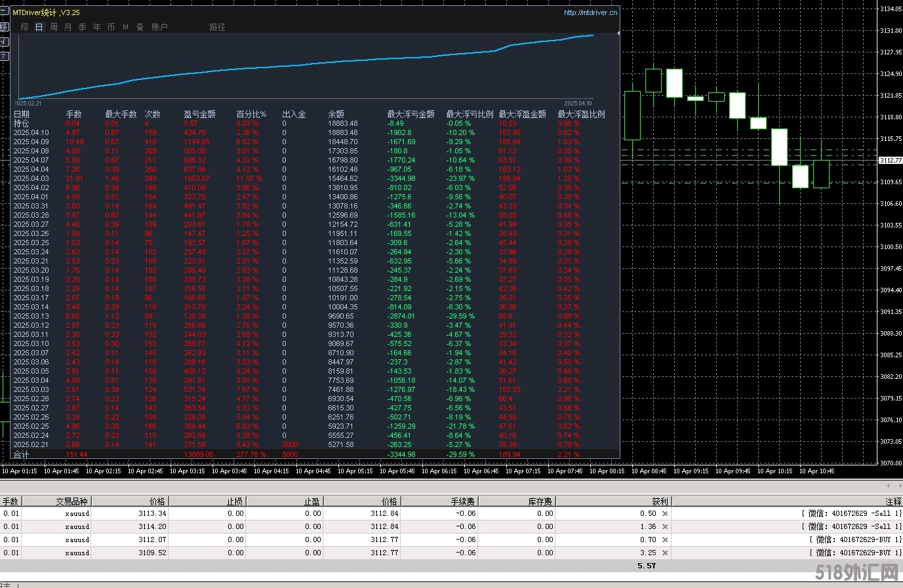Viewport: 903px width, 588px height.
Task: Click the 最大浮盈金额 column header
Action: 522,114
